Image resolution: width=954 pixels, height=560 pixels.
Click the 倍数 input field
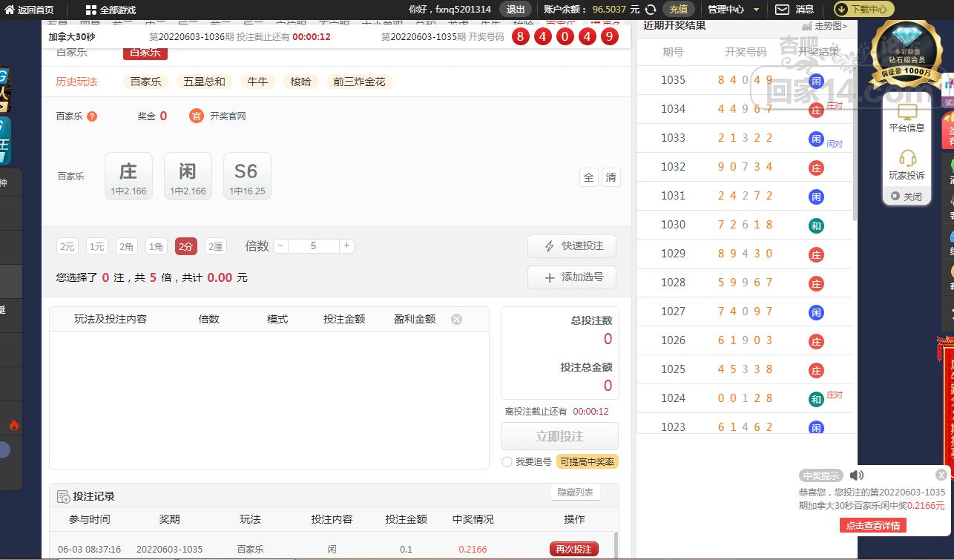(313, 246)
